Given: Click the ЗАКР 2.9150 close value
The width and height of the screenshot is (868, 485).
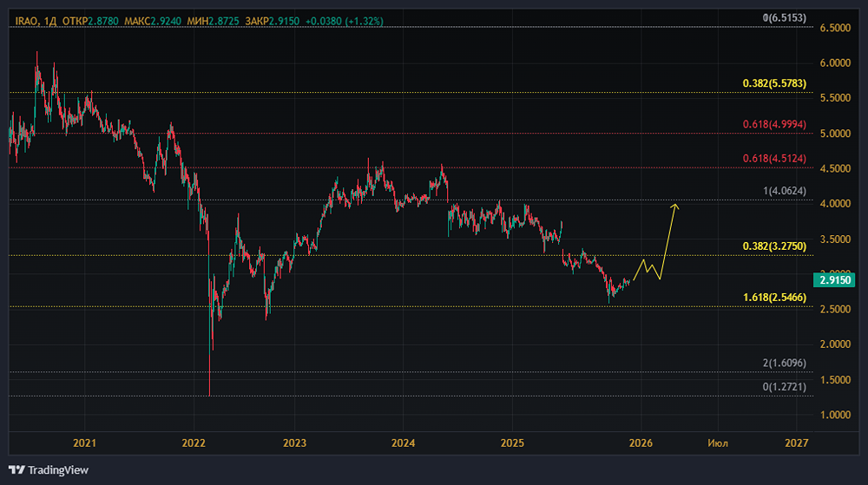Looking at the screenshot, I should [273, 21].
